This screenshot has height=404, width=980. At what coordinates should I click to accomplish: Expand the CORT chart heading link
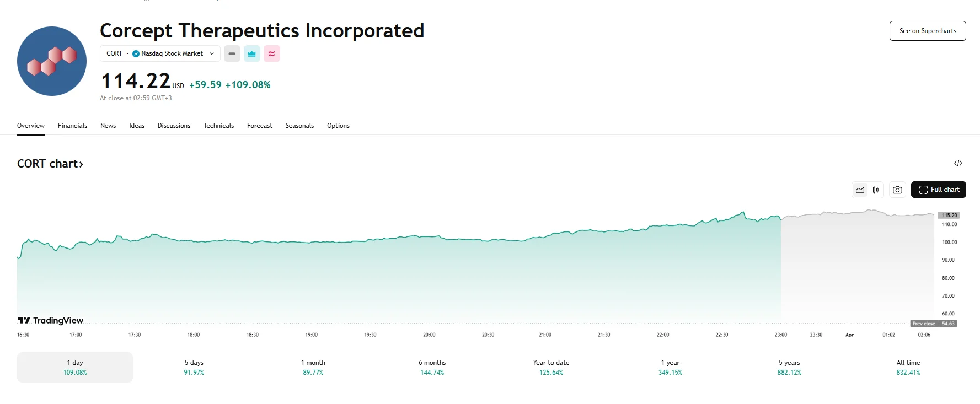click(50, 163)
